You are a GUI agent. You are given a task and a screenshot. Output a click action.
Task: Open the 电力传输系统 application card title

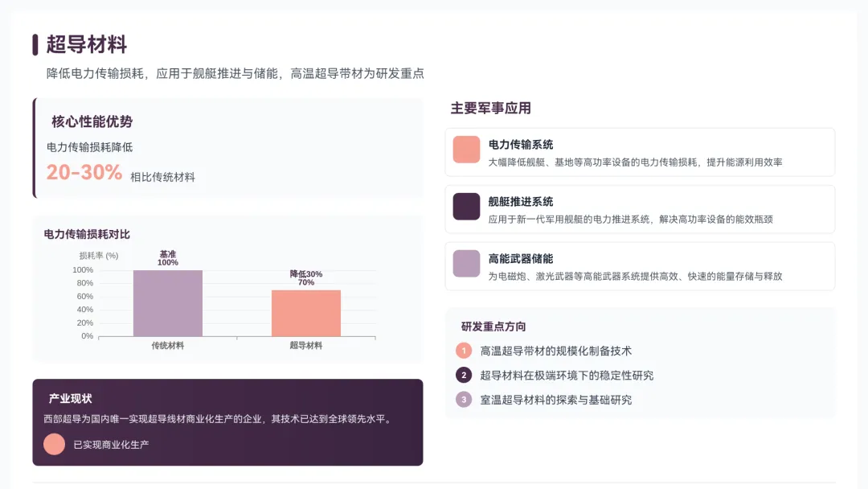pos(521,145)
